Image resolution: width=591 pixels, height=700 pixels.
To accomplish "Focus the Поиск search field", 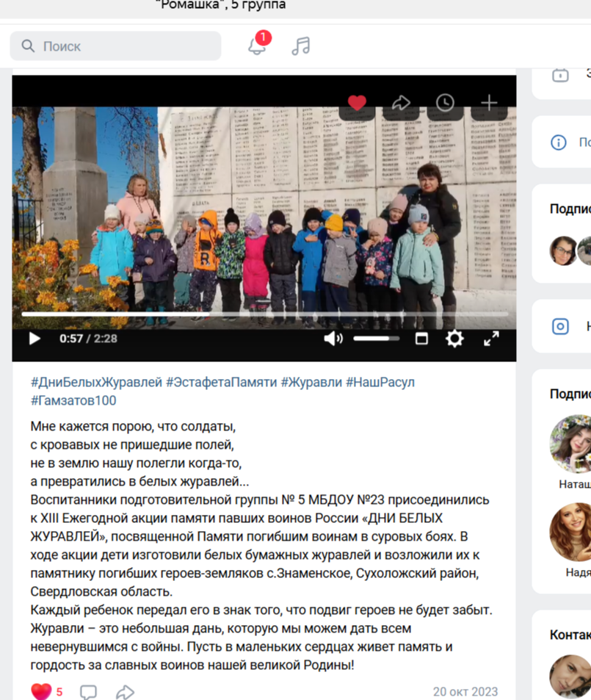I will [115, 46].
